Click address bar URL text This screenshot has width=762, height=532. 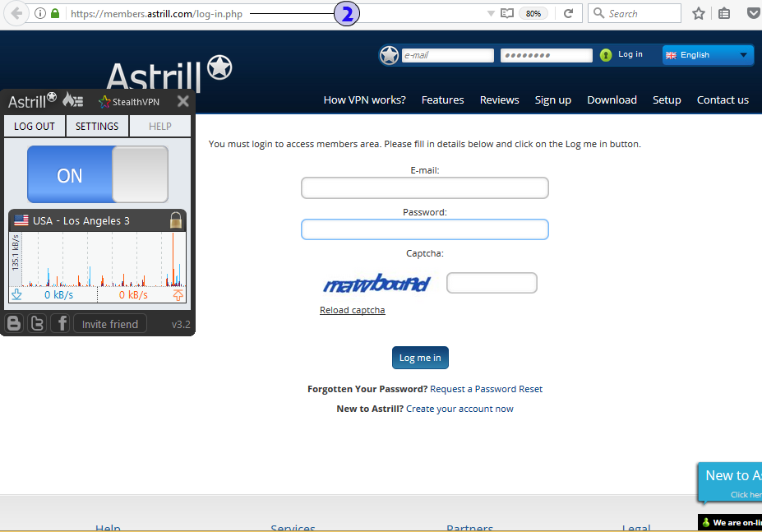point(156,14)
